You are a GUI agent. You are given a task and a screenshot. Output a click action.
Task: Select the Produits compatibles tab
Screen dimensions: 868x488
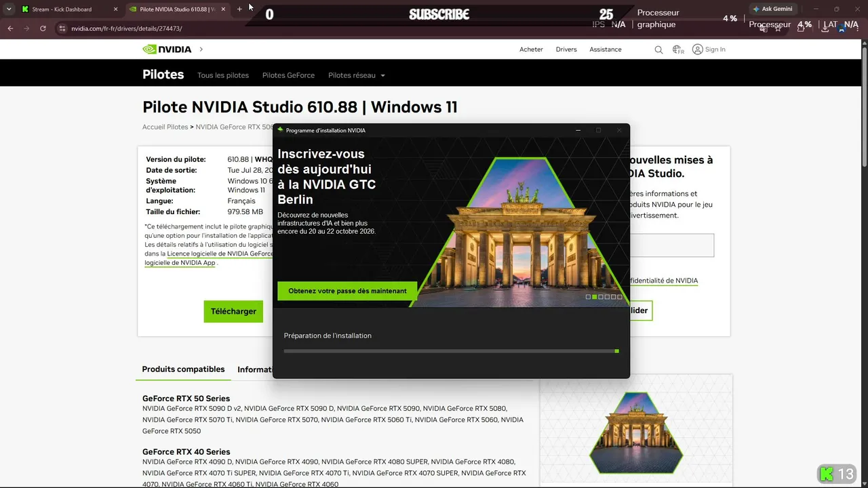point(183,369)
